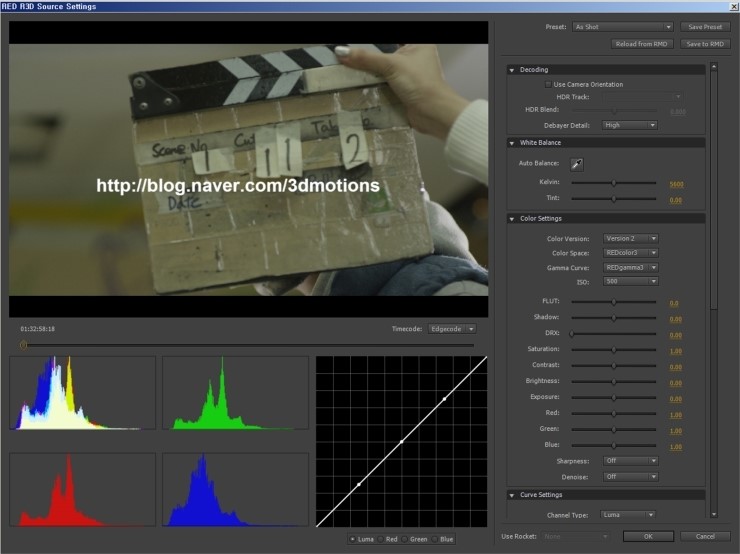Enable Use Camera Orientation checkbox
This screenshot has width=740, height=554.
click(x=547, y=85)
